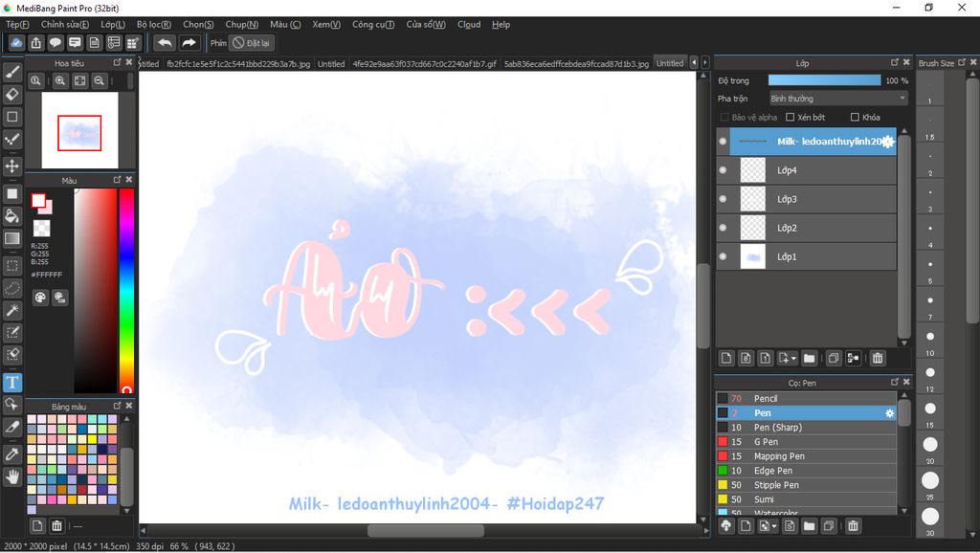Screen dimensions: 980x553
Task: Click the Navigator canvas thumbnail
Action: (x=79, y=130)
